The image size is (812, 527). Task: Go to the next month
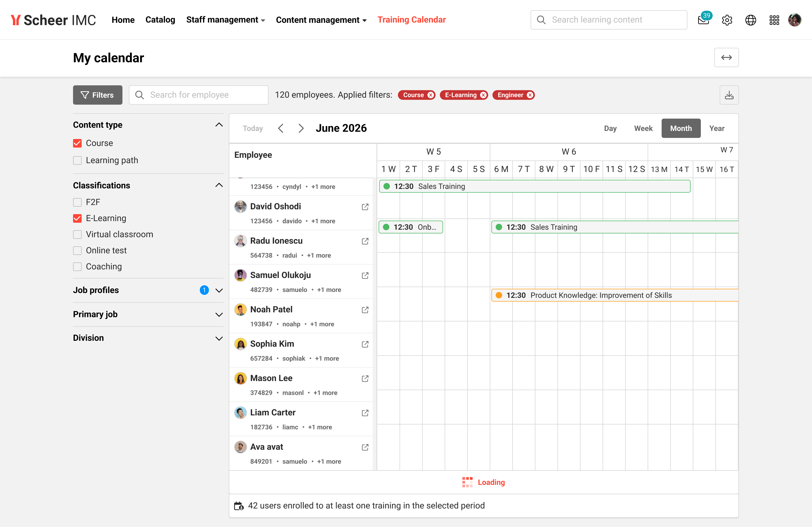[301, 129]
